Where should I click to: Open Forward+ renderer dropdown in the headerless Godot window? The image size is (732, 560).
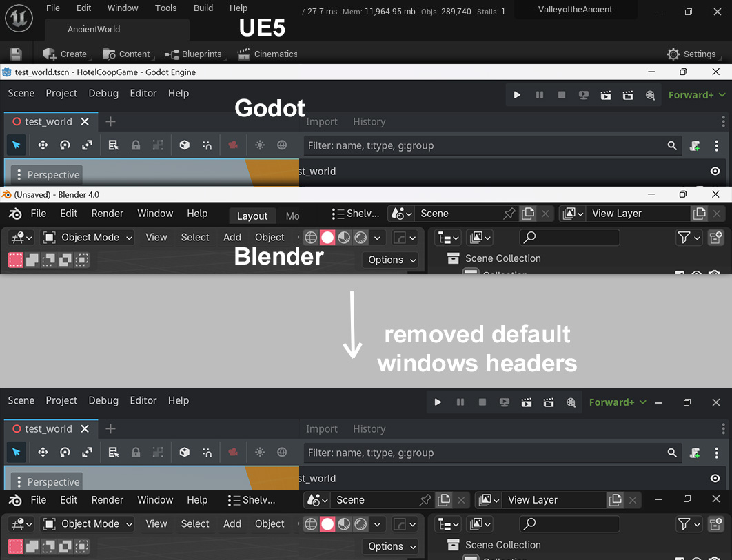point(617,402)
